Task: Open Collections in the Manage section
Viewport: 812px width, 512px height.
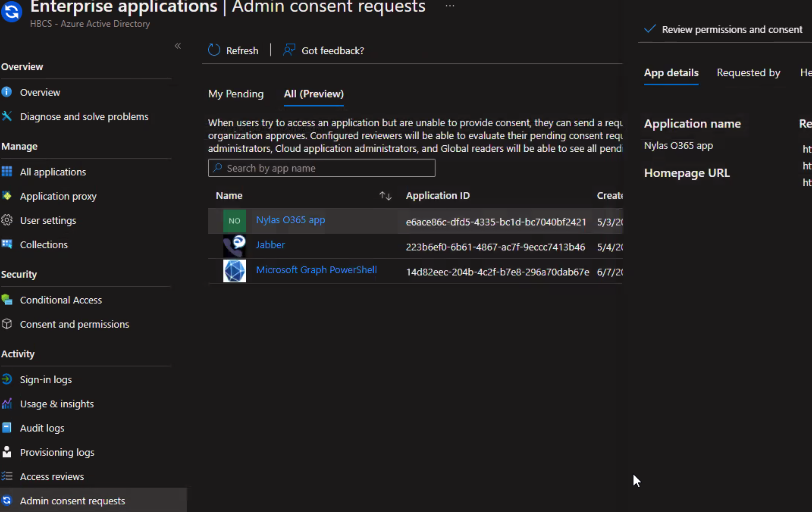Action: point(44,245)
